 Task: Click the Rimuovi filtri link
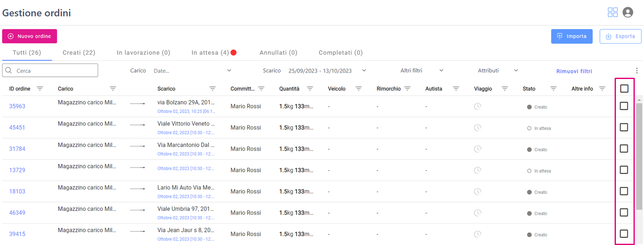pos(574,71)
